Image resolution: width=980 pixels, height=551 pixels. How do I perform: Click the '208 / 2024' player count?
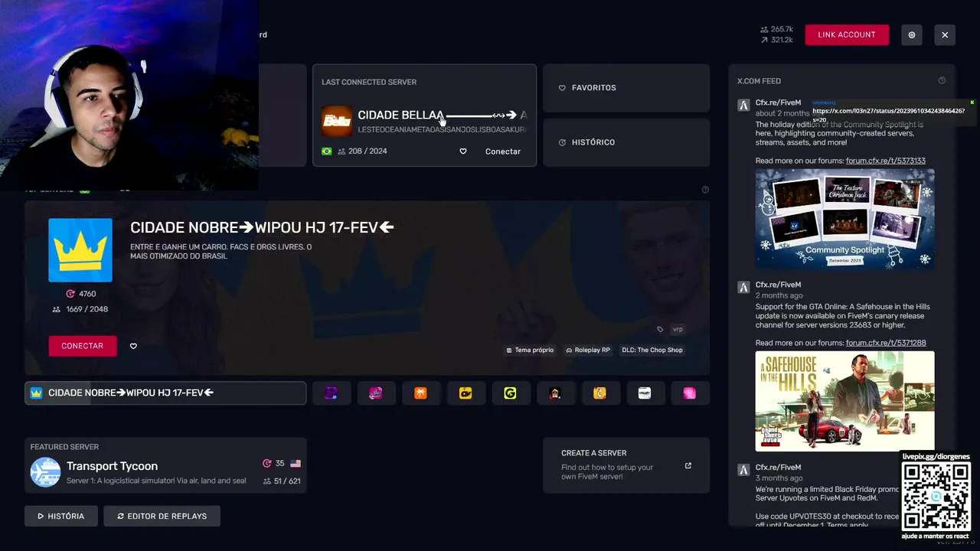[367, 152]
